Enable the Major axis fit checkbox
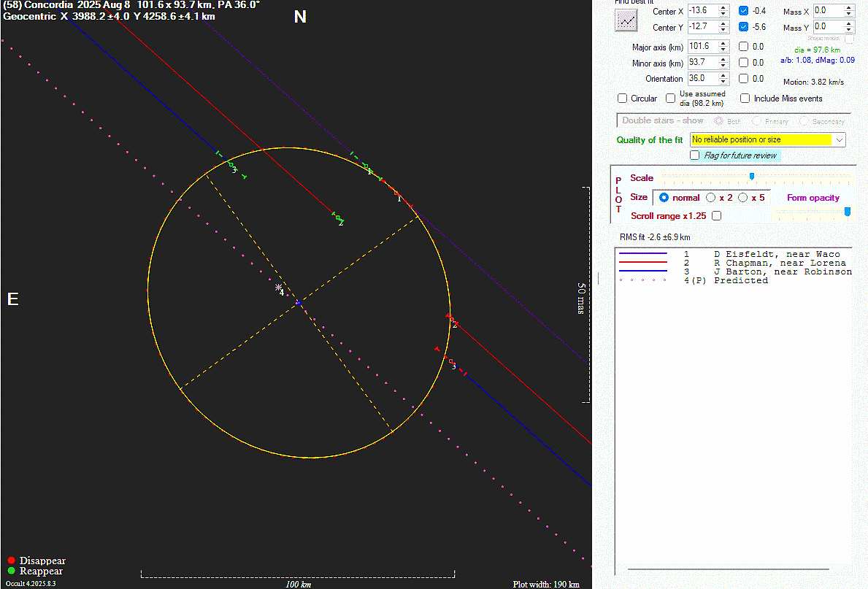 (x=743, y=47)
